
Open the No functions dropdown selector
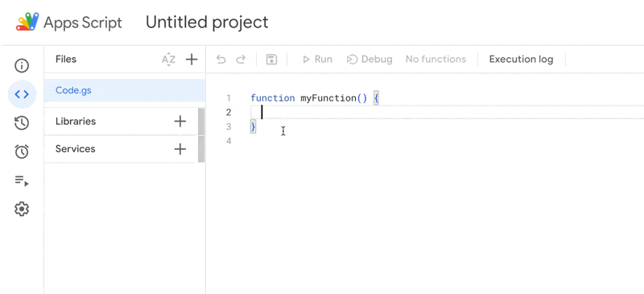pos(436,60)
